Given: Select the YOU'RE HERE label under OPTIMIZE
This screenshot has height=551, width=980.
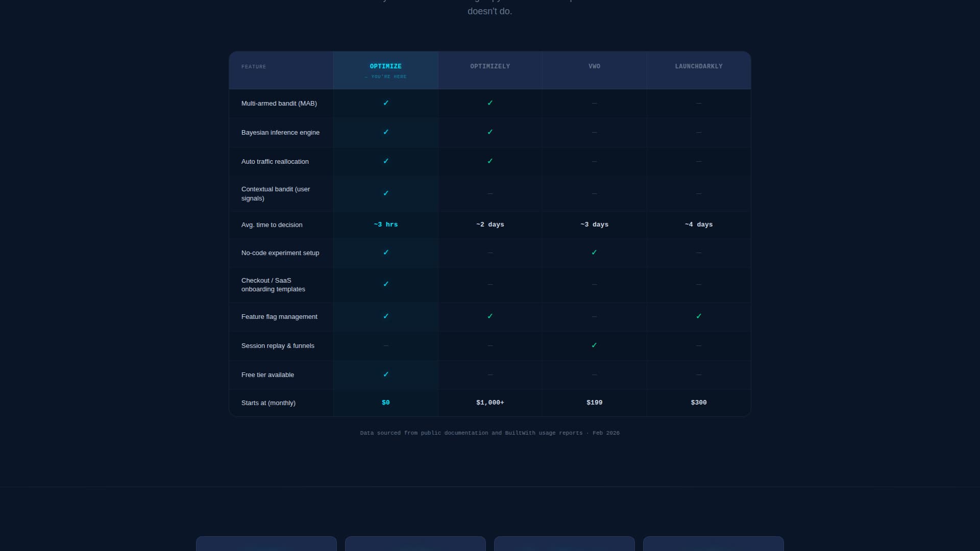Looking at the screenshot, I should (x=386, y=77).
